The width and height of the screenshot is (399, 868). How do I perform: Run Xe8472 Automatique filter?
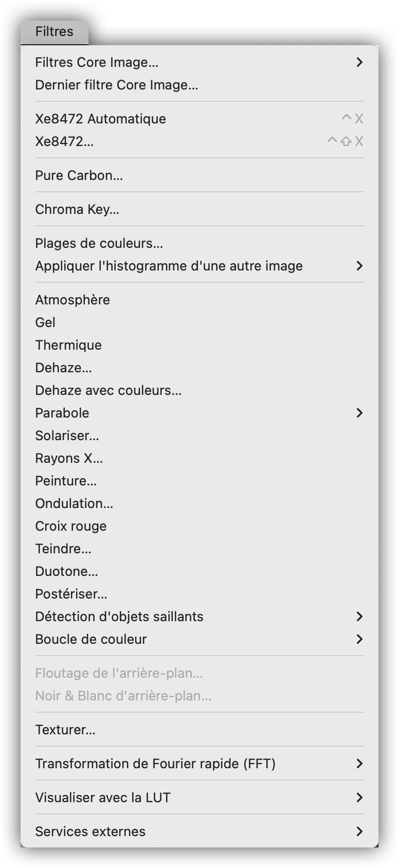101,119
